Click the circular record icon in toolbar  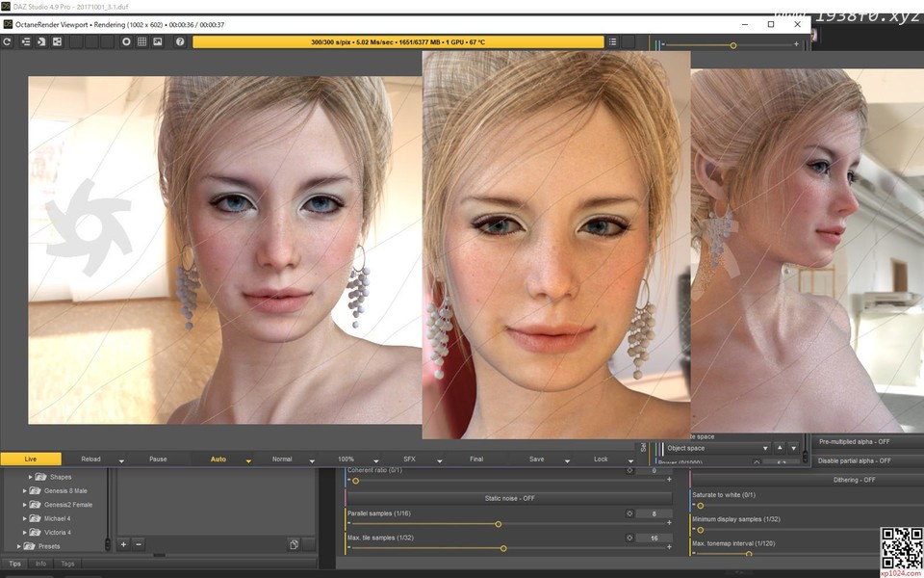125,42
